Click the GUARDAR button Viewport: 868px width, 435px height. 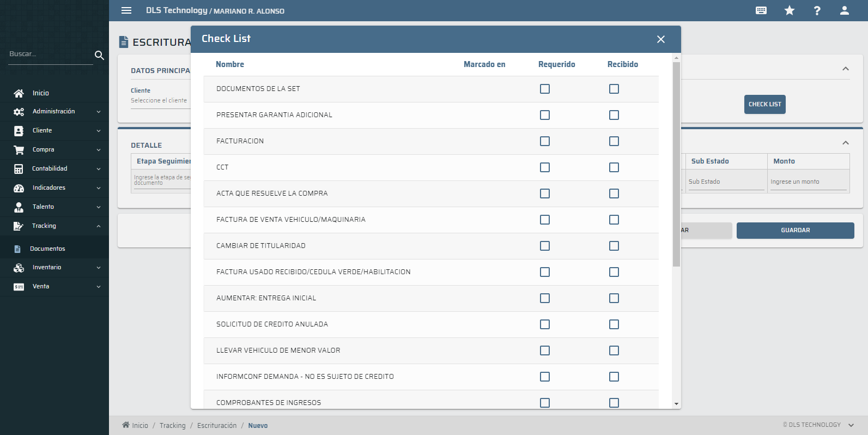point(795,230)
